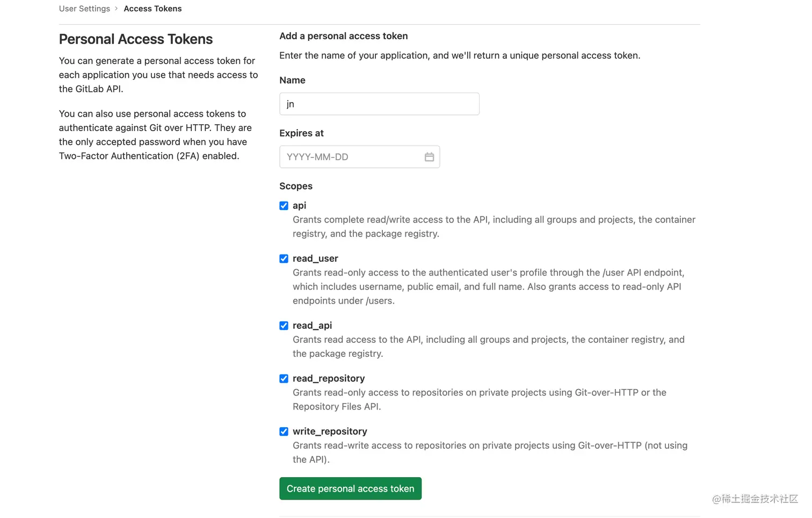This screenshot has height=518, width=812.
Task: Focus the token Name text field
Action: (x=379, y=104)
